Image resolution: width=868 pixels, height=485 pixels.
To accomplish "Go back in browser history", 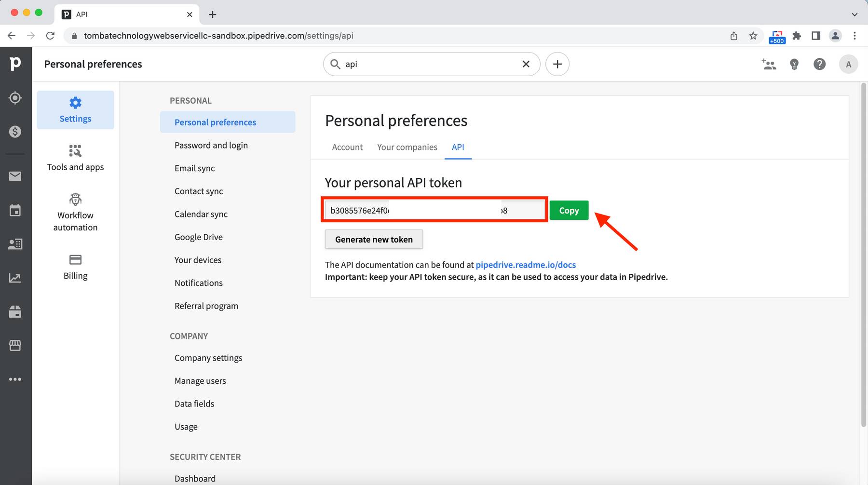I will click(12, 36).
